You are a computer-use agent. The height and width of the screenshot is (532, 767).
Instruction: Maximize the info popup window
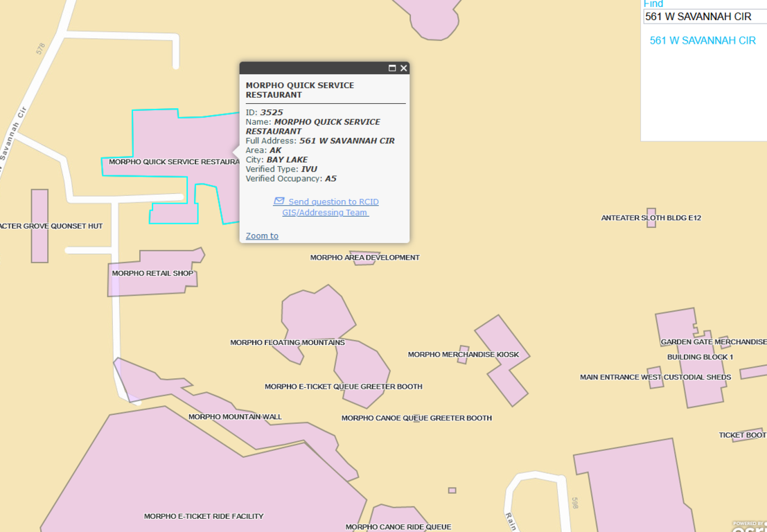392,68
